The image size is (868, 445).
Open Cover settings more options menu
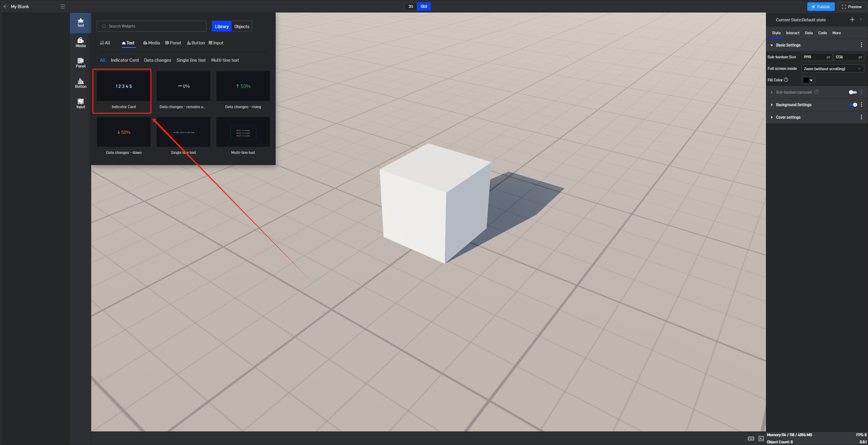[861, 117]
